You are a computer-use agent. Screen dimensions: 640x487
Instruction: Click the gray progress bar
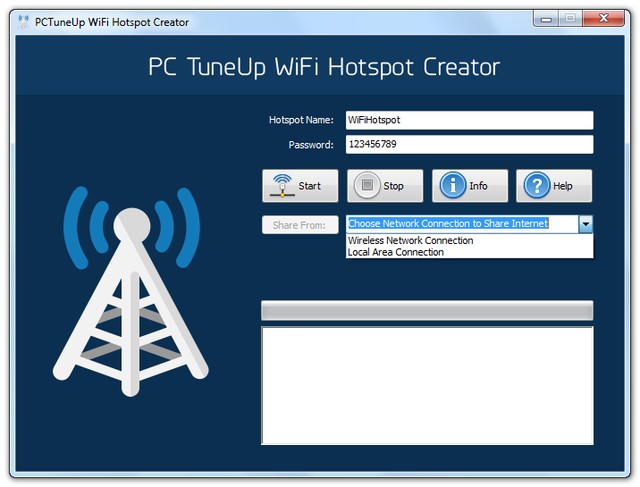coord(427,311)
